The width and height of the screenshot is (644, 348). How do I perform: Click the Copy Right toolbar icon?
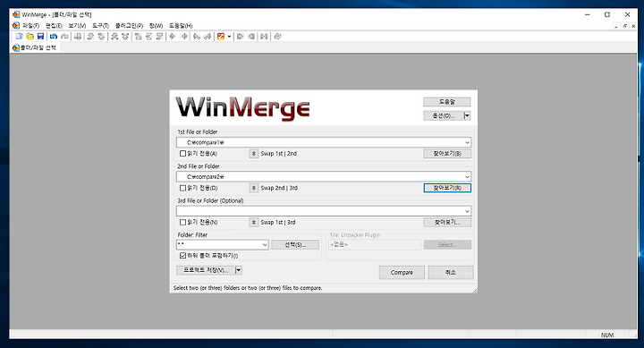173,37
